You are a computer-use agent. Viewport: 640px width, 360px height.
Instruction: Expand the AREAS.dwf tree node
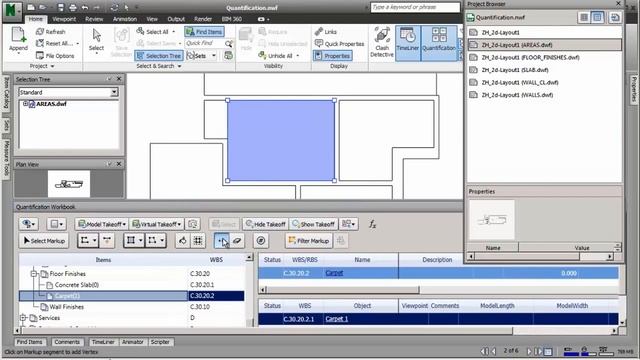(x=25, y=104)
